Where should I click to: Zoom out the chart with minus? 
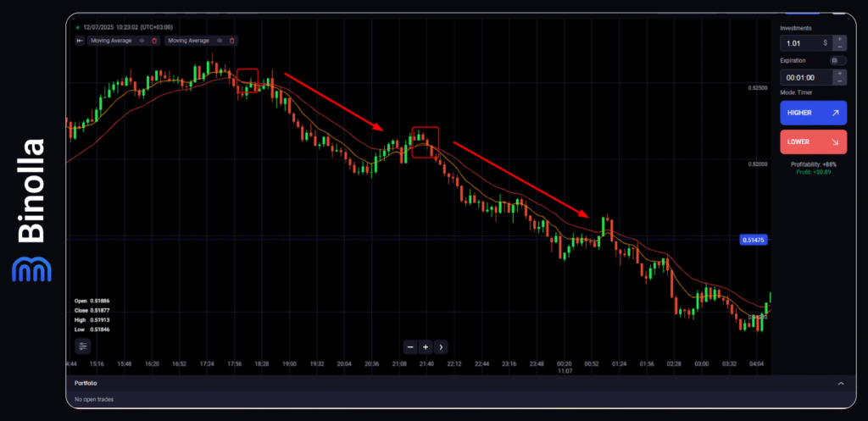click(409, 346)
